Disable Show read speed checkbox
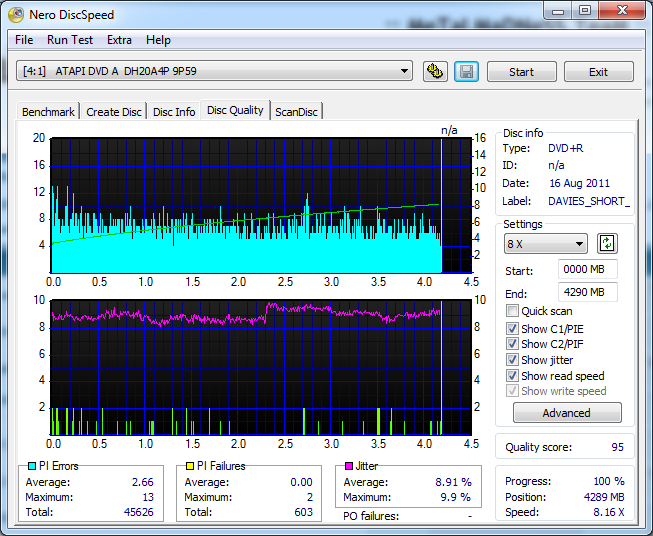 [513, 376]
